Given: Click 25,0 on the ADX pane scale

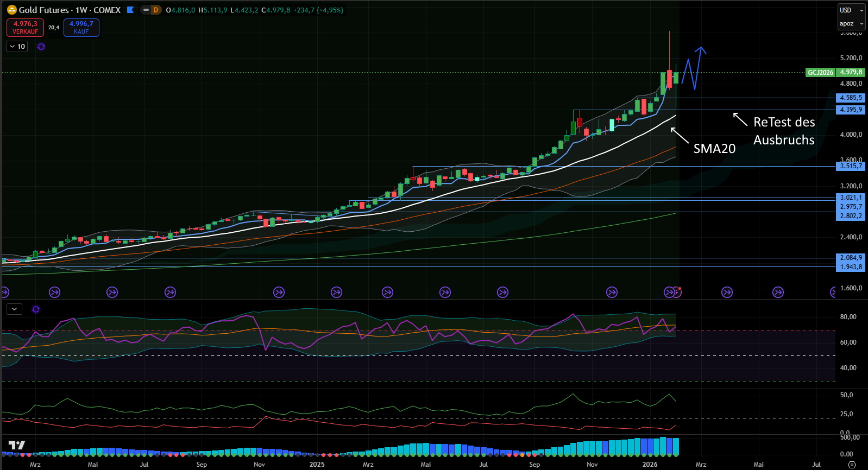Looking at the screenshot, I should point(846,414).
